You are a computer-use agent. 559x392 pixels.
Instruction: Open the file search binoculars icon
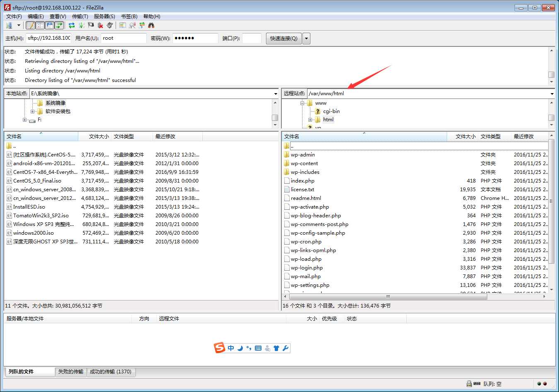tap(151, 26)
